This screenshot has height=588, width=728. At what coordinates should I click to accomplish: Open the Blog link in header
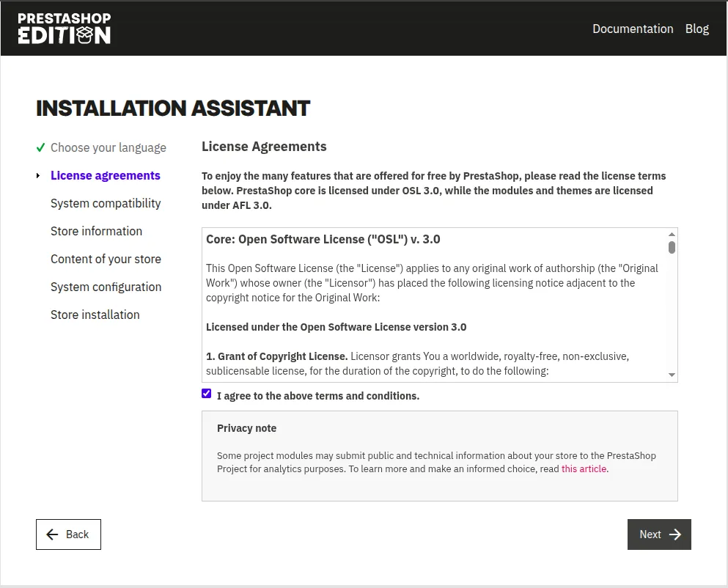[696, 29]
